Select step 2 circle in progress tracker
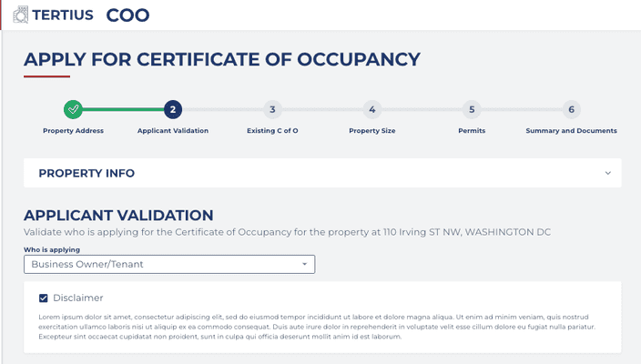This screenshot has width=641, height=364. 173,109
